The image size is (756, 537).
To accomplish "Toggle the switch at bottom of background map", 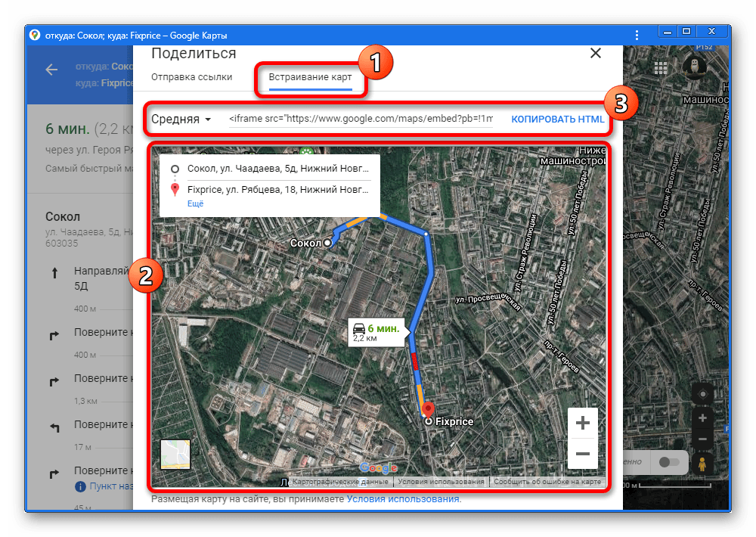I will tap(669, 462).
